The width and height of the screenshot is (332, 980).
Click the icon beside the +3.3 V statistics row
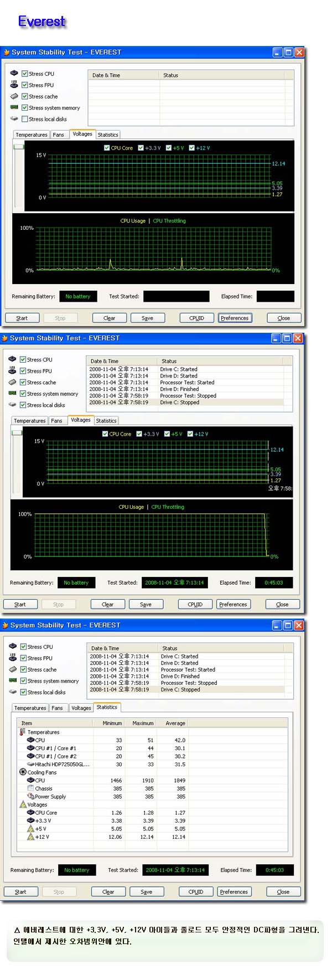pos(30,821)
